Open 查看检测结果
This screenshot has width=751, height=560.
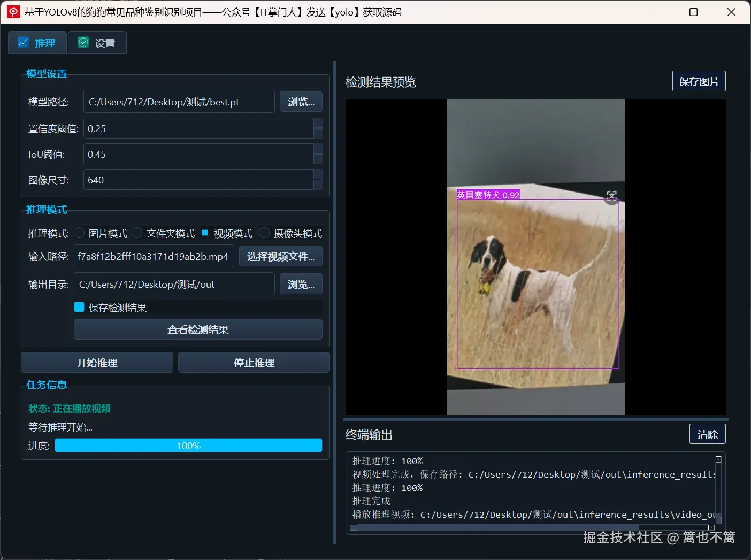pyautogui.click(x=198, y=329)
